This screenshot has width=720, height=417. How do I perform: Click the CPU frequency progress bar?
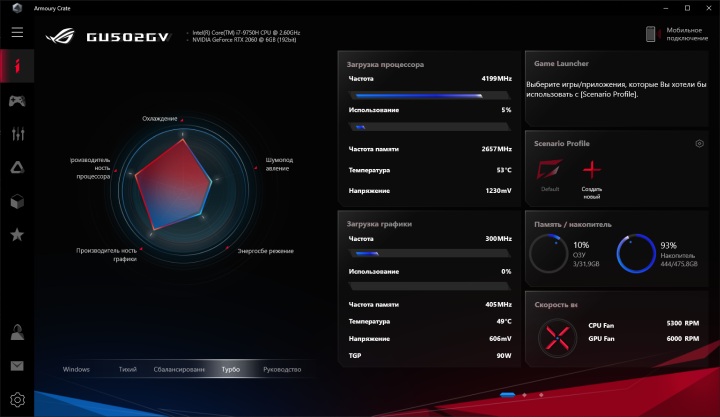pyautogui.click(x=429, y=96)
